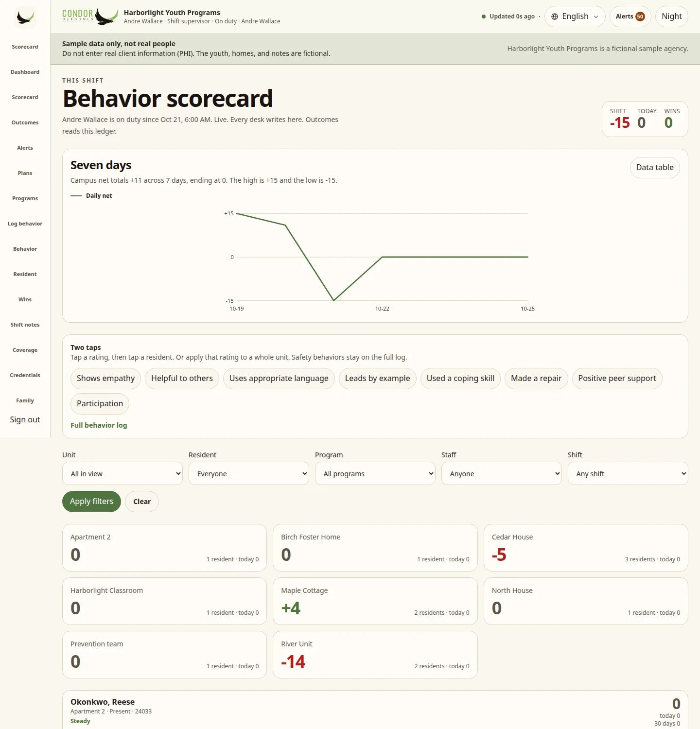
Task: Open Programs in the sidebar
Action: (x=25, y=198)
